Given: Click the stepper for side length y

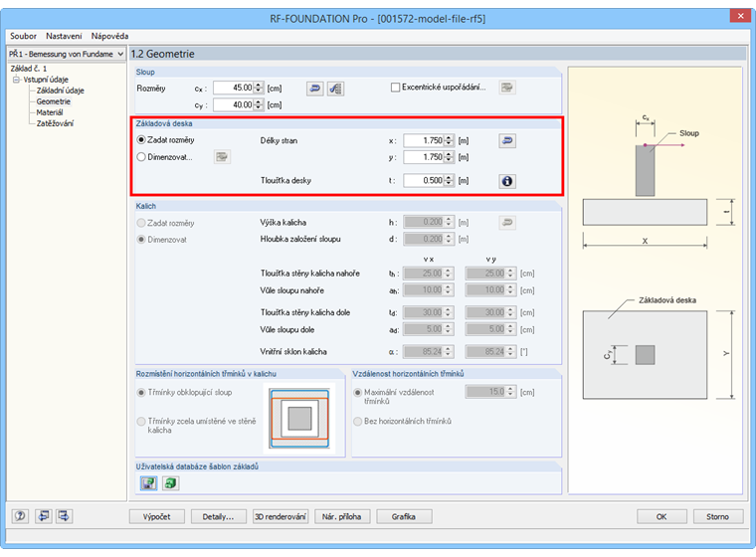Looking at the screenshot, I should (449, 157).
